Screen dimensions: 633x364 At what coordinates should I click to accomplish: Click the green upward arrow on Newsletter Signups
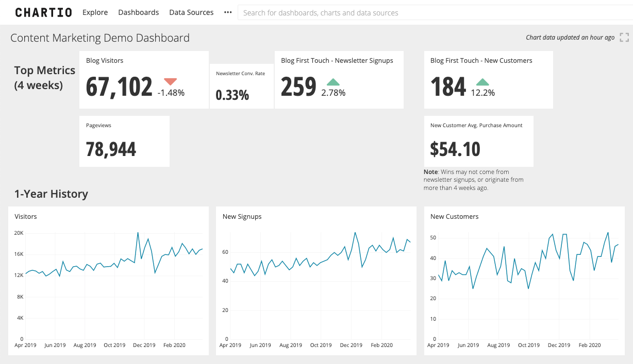pyautogui.click(x=333, y=81)
